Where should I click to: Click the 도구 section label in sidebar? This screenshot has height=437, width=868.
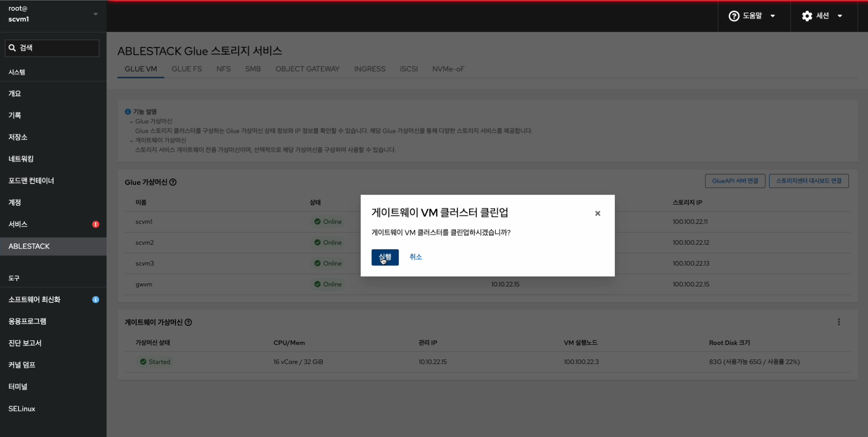[x=14, y=278]
